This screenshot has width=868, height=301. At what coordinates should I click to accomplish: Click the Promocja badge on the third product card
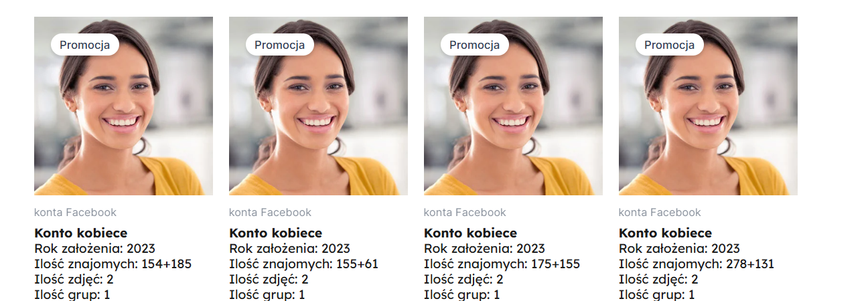(475, 45)
